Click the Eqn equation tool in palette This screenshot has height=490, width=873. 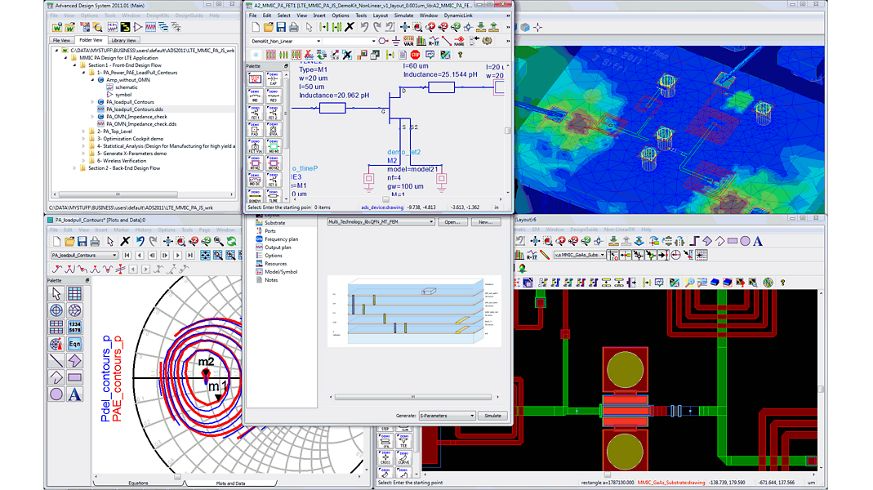coord(74,343)
